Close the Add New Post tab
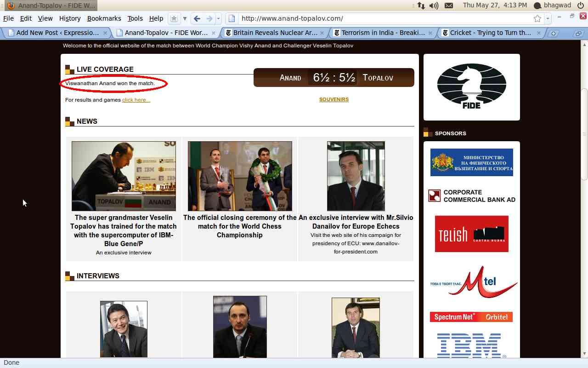588x368 pixels. (x=105, y=33)
